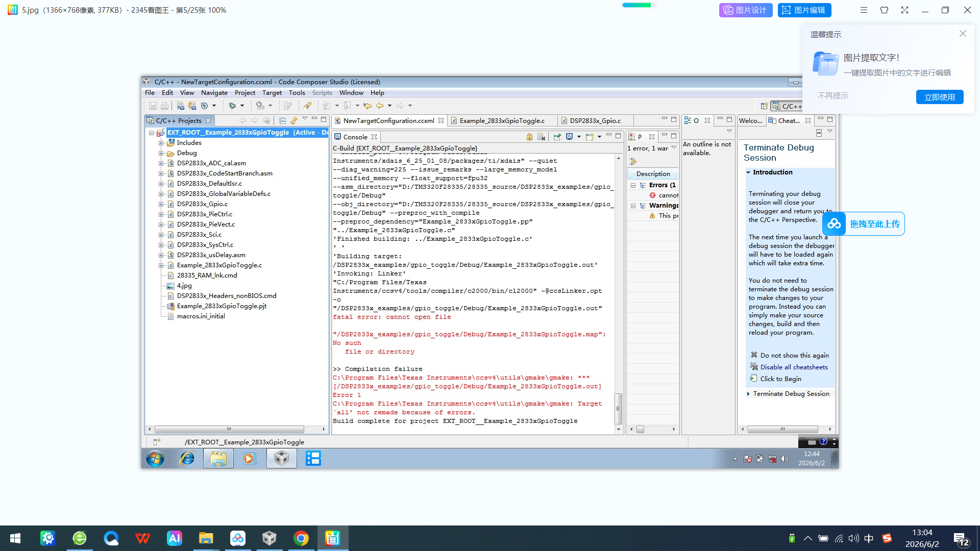Open the hamburger menu of image viewer

tap(864, 10)
